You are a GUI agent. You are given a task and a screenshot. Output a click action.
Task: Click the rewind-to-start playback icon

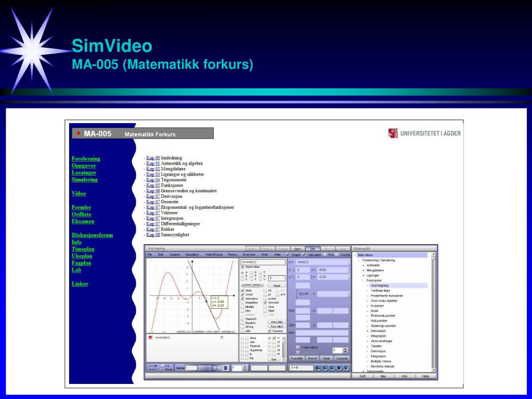[318, 368]
